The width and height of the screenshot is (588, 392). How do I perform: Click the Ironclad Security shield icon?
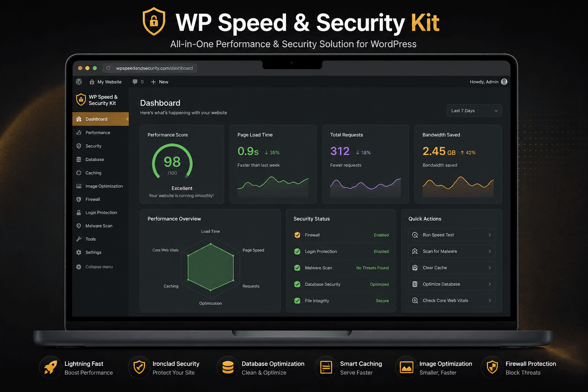139,367
